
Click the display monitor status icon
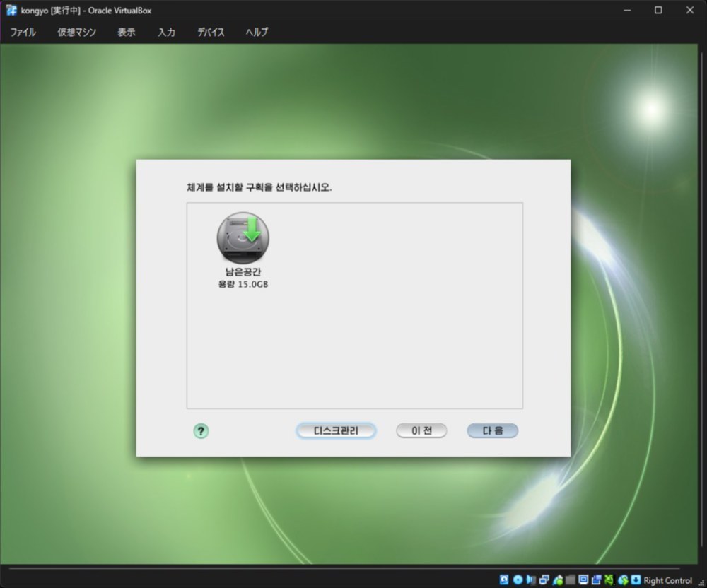pyautogui.click(x=583, y=580)
